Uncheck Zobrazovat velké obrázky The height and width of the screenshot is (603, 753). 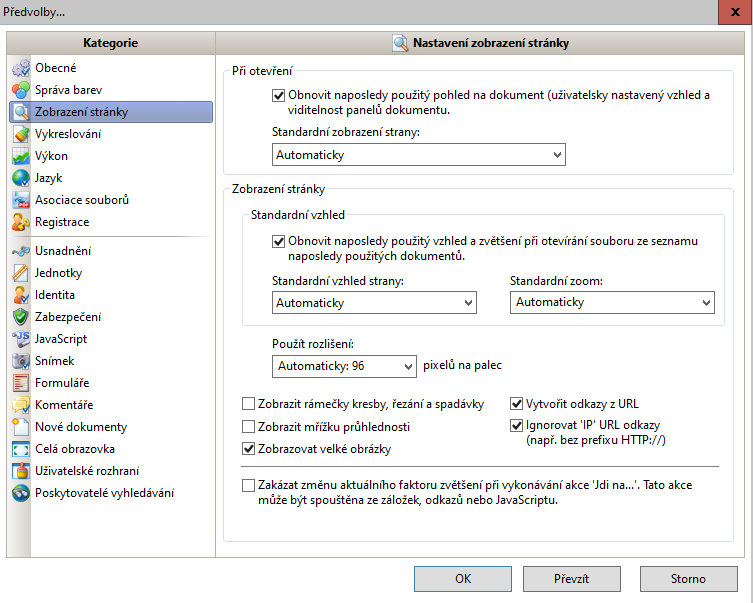coord(249,449)
